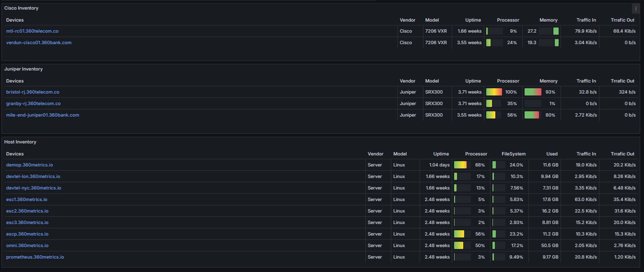Sort Host table by Used column header
This screenshot has width=644, height=272.
pyautogui.click(x=552, y=154)
